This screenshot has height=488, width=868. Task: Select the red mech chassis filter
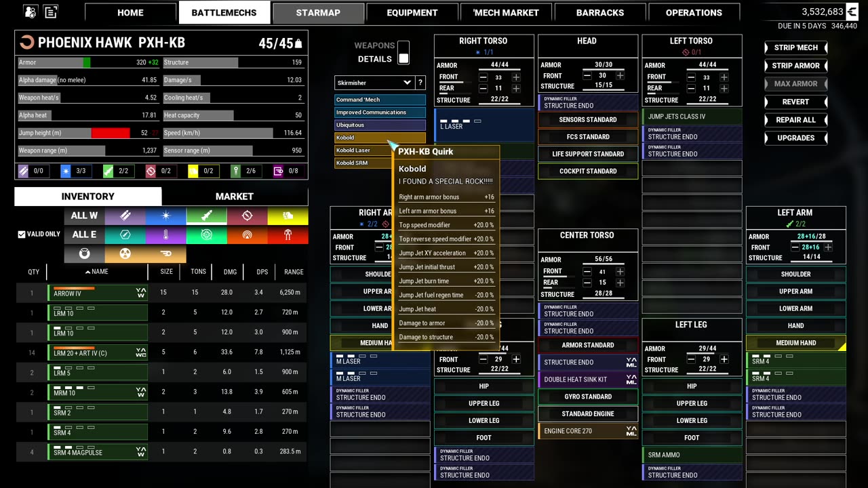288,235
